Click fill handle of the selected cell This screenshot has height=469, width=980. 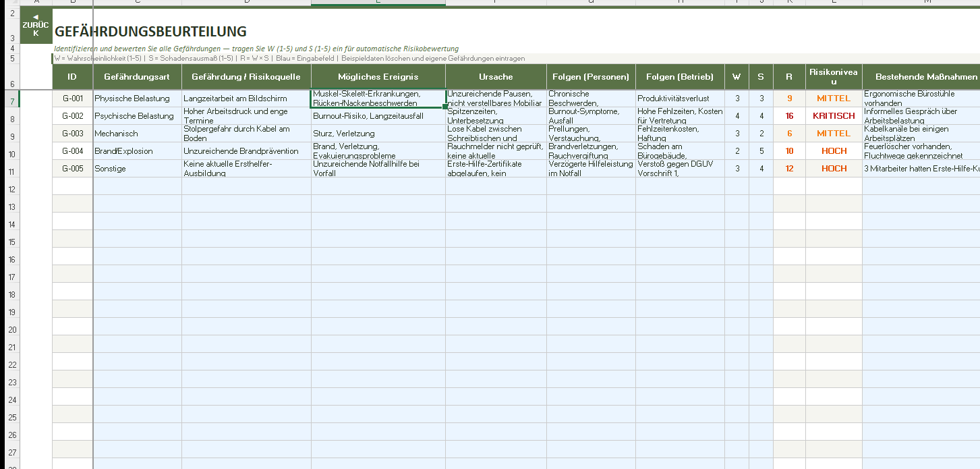coord(445,107)
